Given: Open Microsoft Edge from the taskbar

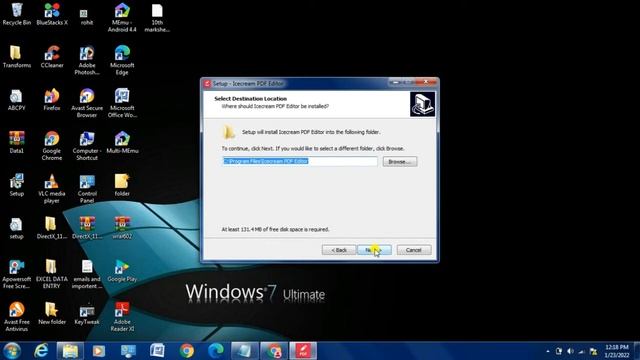Looking at the screenshot, I should click(x=216, y=351).
